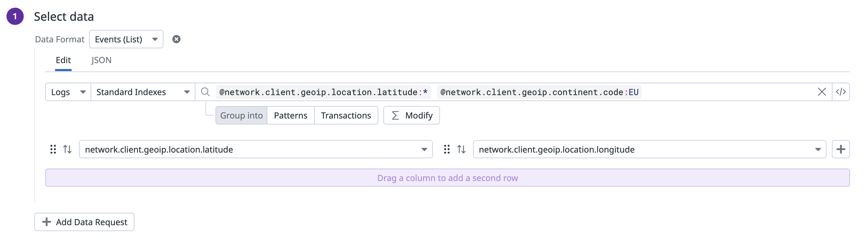Screen dimensions: 868x240
Task: Group logs into Patterns
Action: point(290,116)
